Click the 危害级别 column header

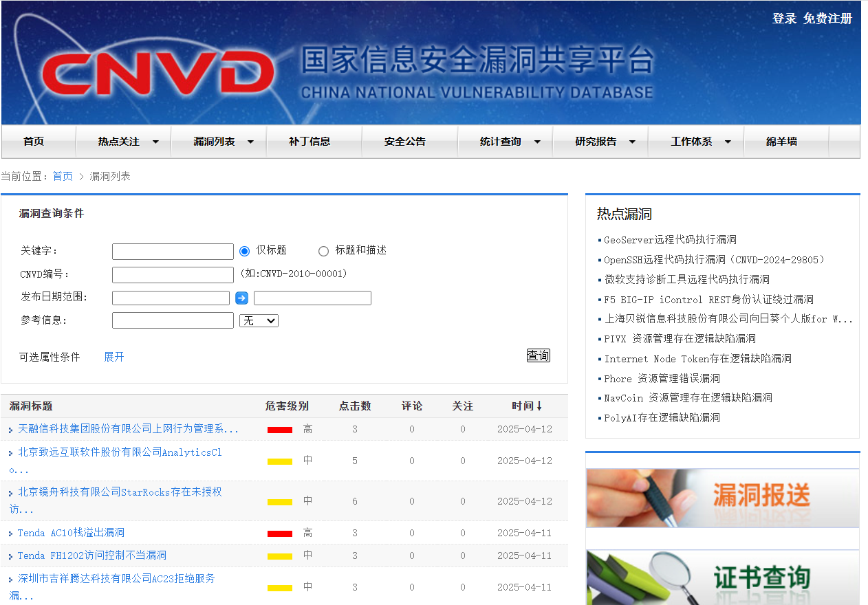[287, 406]
